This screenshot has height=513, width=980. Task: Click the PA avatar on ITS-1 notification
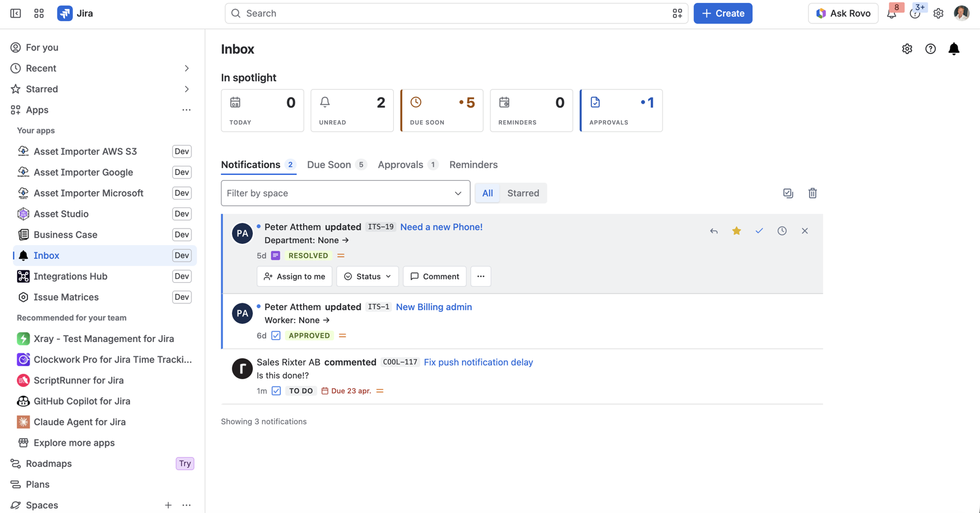(242, 313)
